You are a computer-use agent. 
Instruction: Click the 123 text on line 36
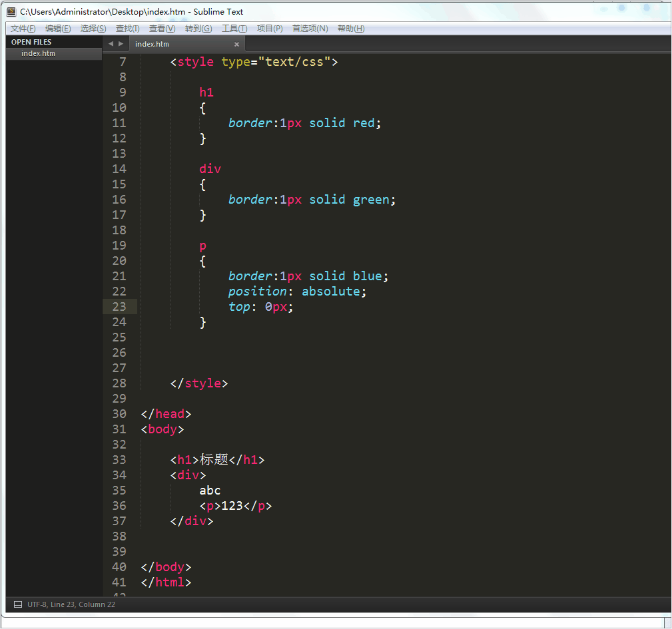(232, 506)
